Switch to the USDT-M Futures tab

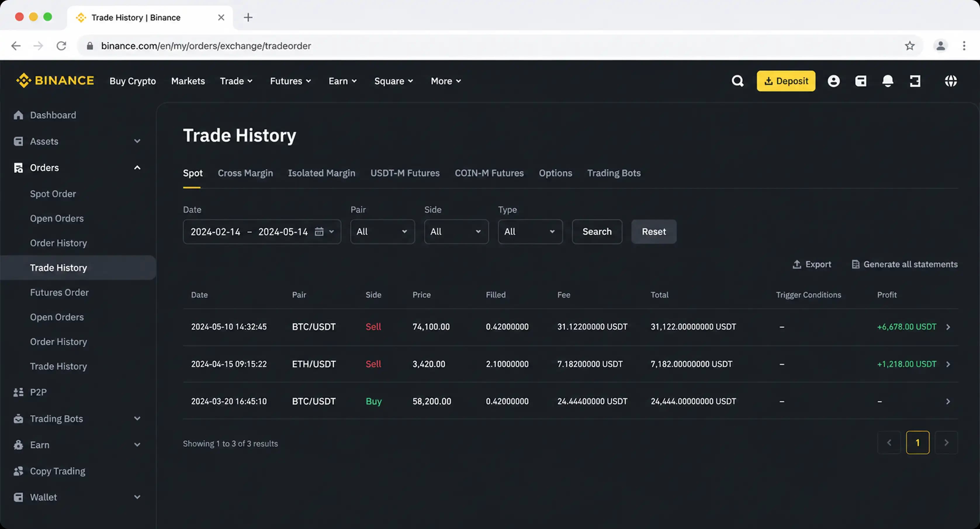(x=405, y=173)
